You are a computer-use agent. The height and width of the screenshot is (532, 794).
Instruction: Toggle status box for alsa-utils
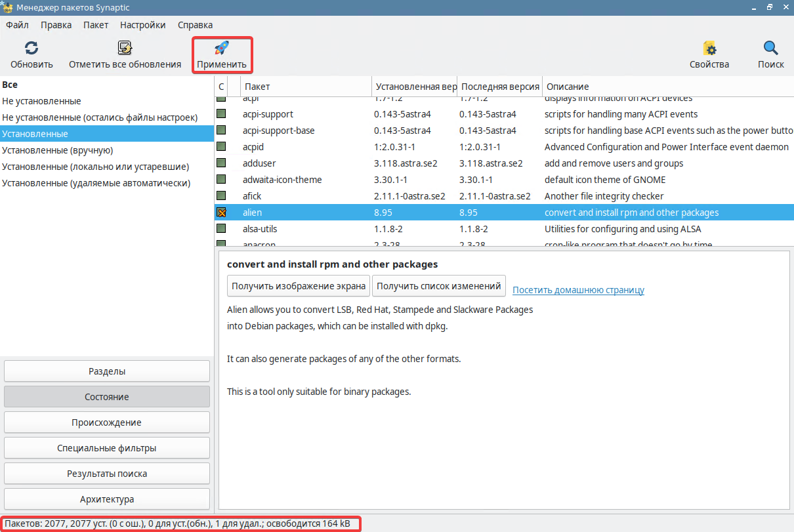(221, 229)
